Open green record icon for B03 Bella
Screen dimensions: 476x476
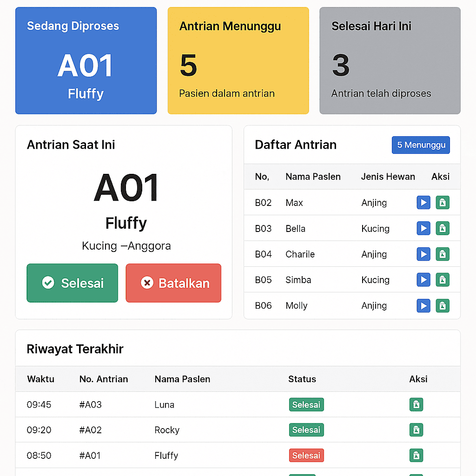[x=443, y=228]
